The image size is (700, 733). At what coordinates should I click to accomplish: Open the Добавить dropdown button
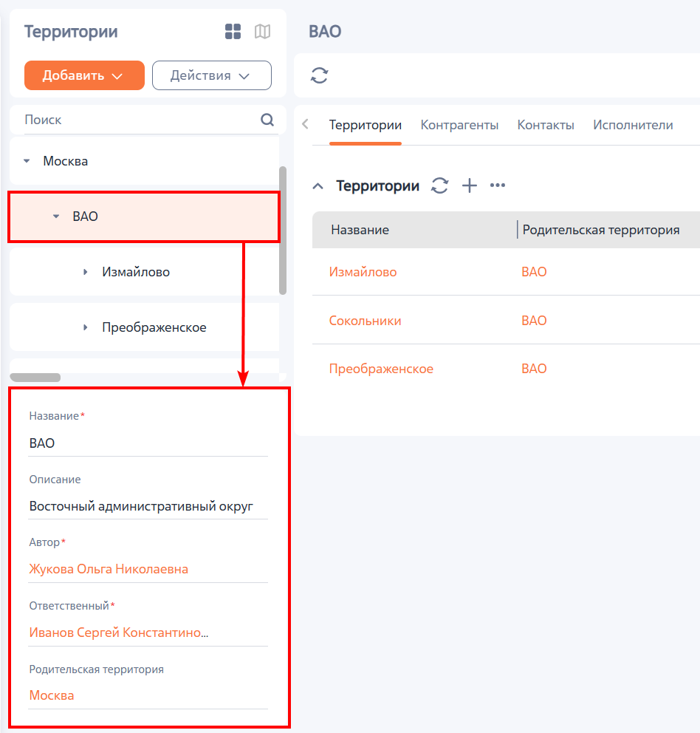84,75
